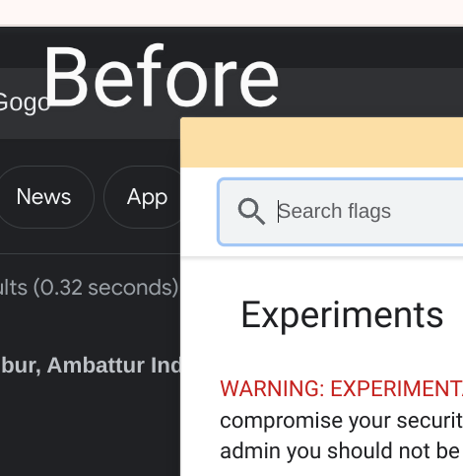The image size is (463, 476).
Task: Select the News filter chip
Action: click(43, 197)
